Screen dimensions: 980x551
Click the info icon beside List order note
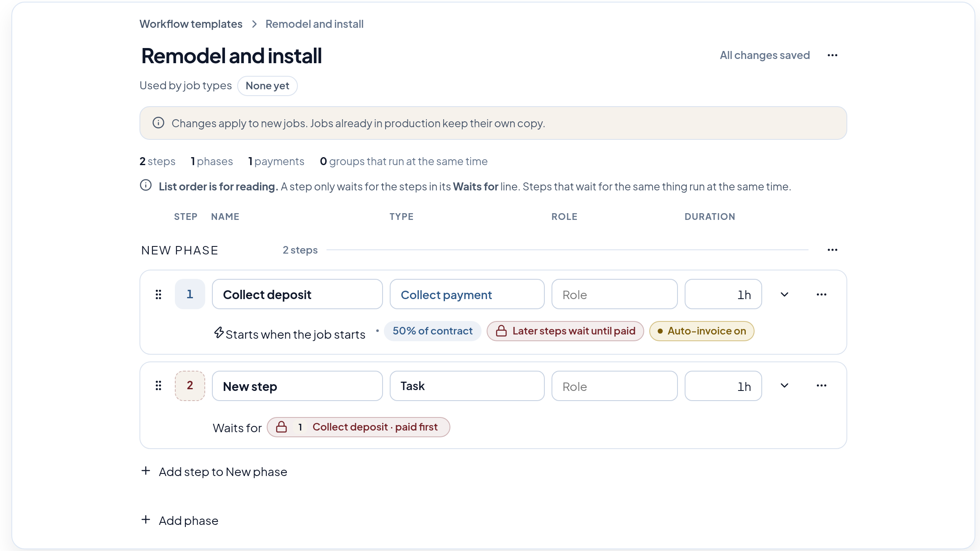point(146,185)
